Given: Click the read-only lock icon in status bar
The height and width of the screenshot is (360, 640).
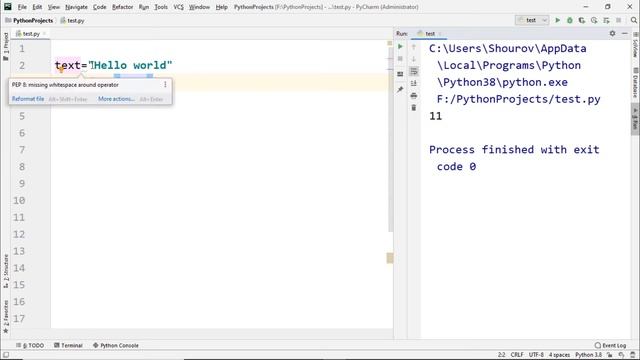Looking at the screenshot, I should (609, 355).
